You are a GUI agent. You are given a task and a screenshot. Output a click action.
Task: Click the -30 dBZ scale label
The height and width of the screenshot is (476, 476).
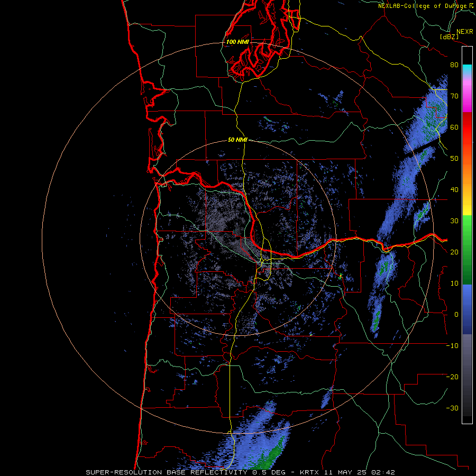point(452,408)
